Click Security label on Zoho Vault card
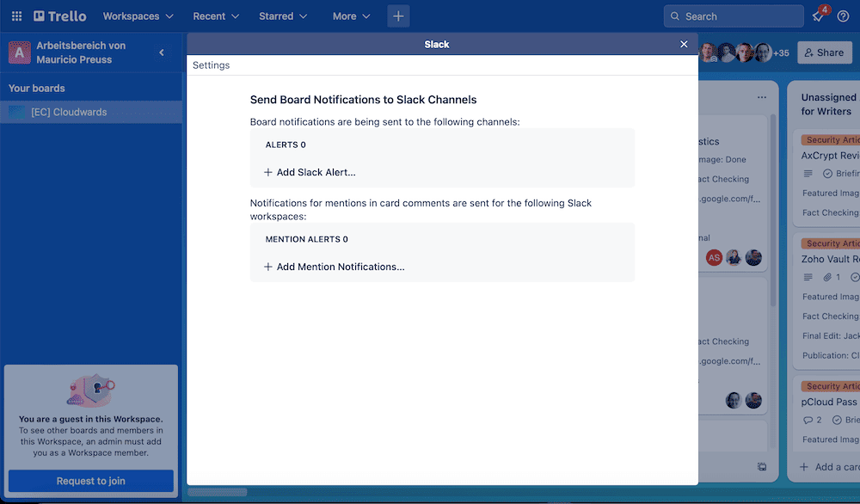 [831, 243]
